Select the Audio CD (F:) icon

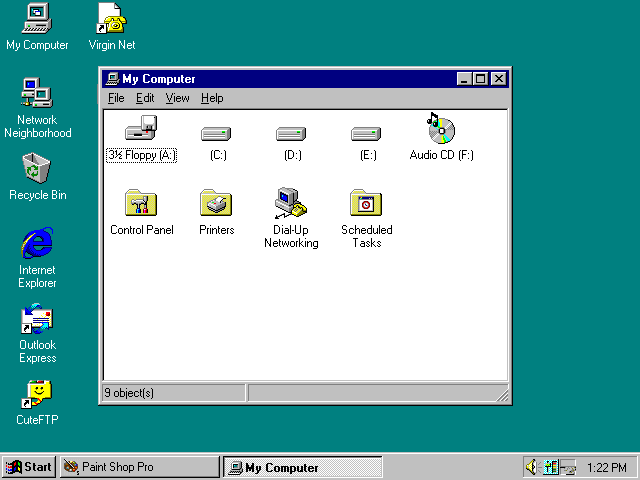[441, 128]
